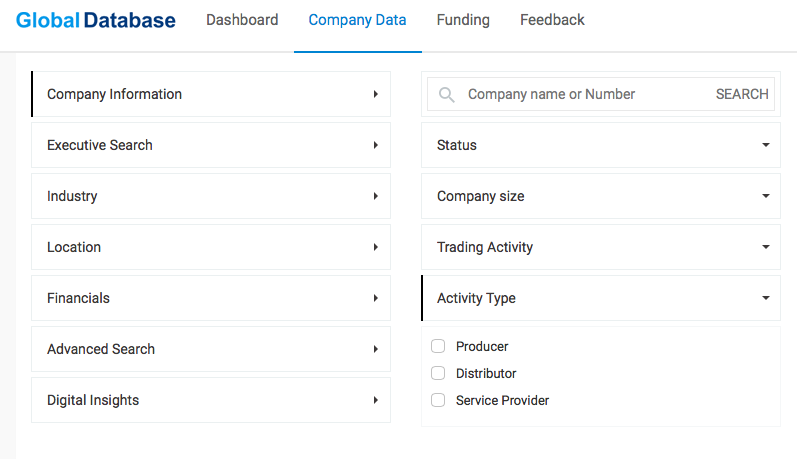797x459 pixels.
Task: Open the Company size dropdown
Action: (765, 196)
